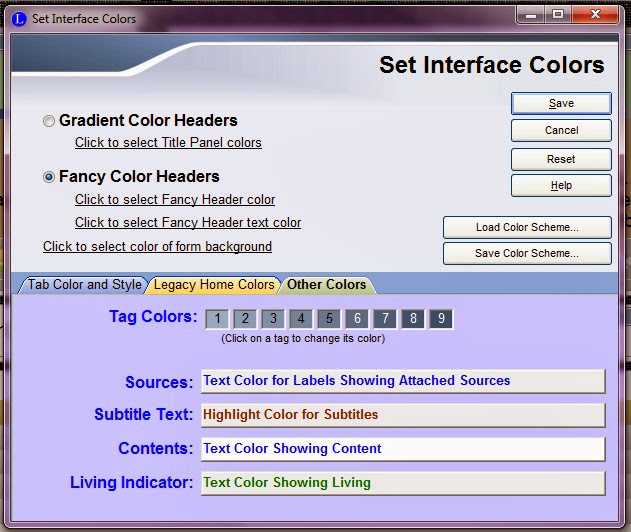Image resolution: width=631 pixels, height=532 pixels.
Task: Minimize the Set Interface Colors window
Action: 531,15
